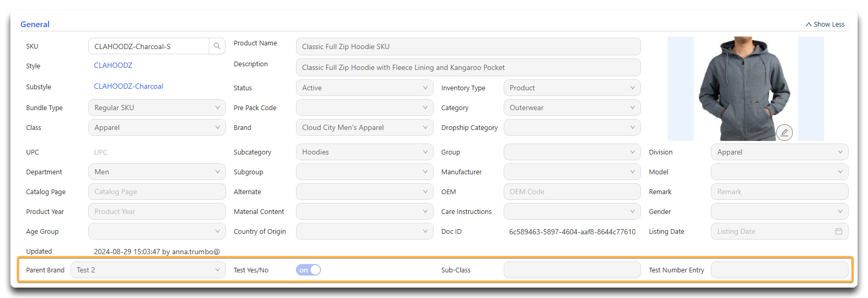Toggle the Test Yes/No switch
The height and width of the screenshot is (298, 868).
(308, 270)
